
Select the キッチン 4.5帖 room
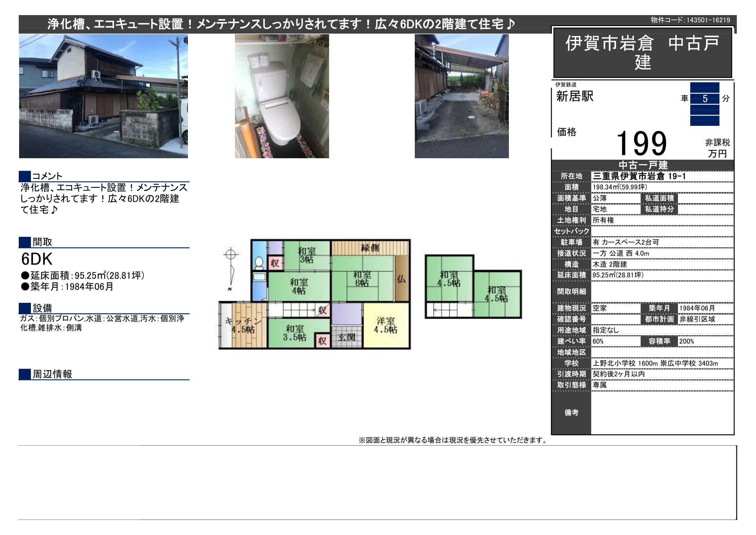[x=243, y=325]
